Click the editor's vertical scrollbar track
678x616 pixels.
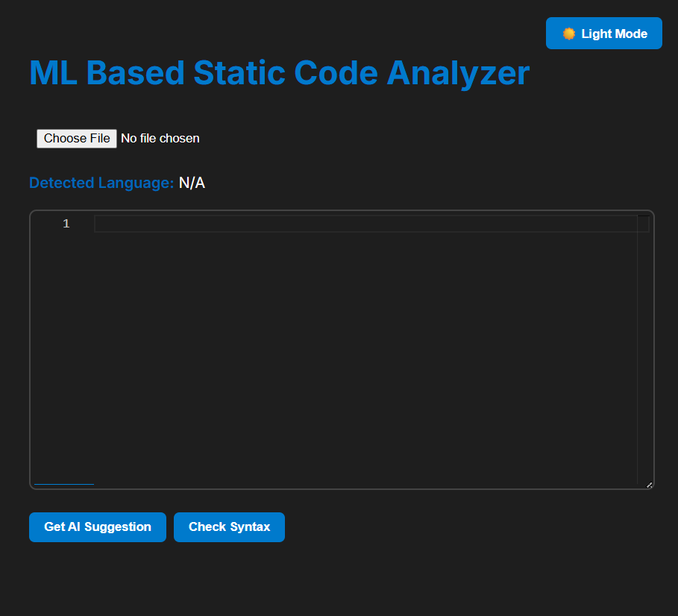pos(643,351)
